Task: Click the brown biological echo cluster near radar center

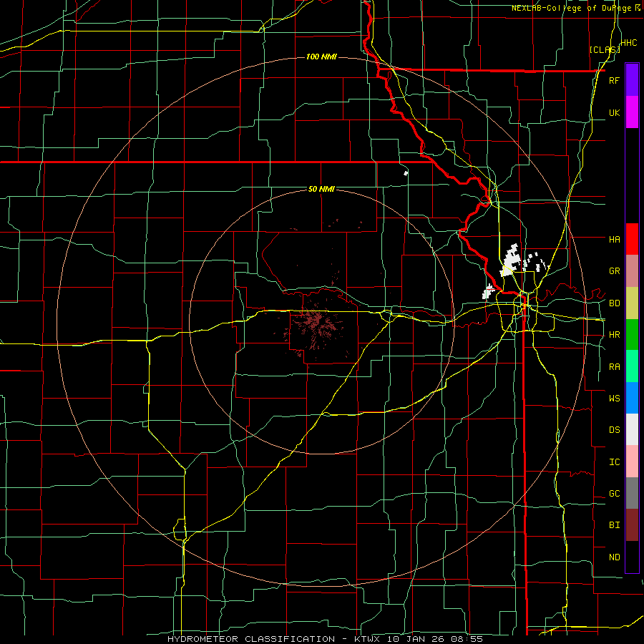Action: click(x=317, y=324)
